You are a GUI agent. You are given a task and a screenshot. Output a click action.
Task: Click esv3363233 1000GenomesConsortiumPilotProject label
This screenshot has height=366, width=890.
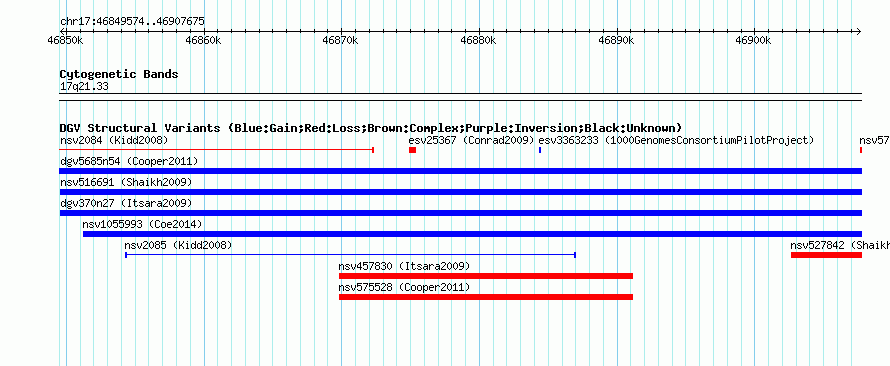click(676, 140)
